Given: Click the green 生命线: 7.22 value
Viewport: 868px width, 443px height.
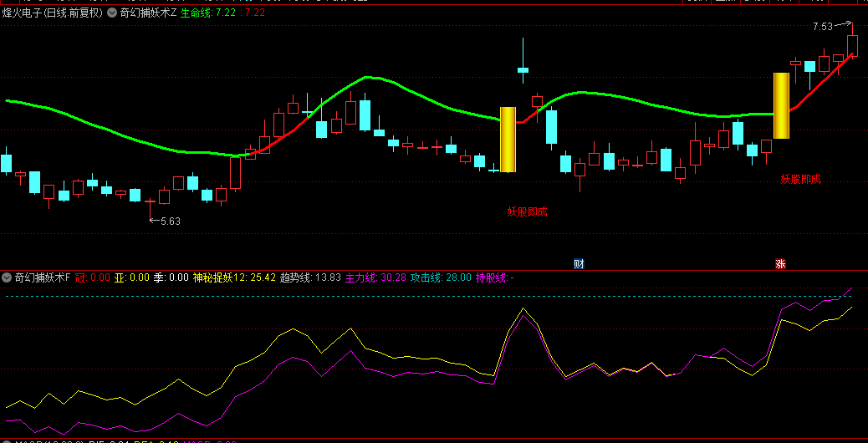Looking at the screenshot, I should pos(208,13).
